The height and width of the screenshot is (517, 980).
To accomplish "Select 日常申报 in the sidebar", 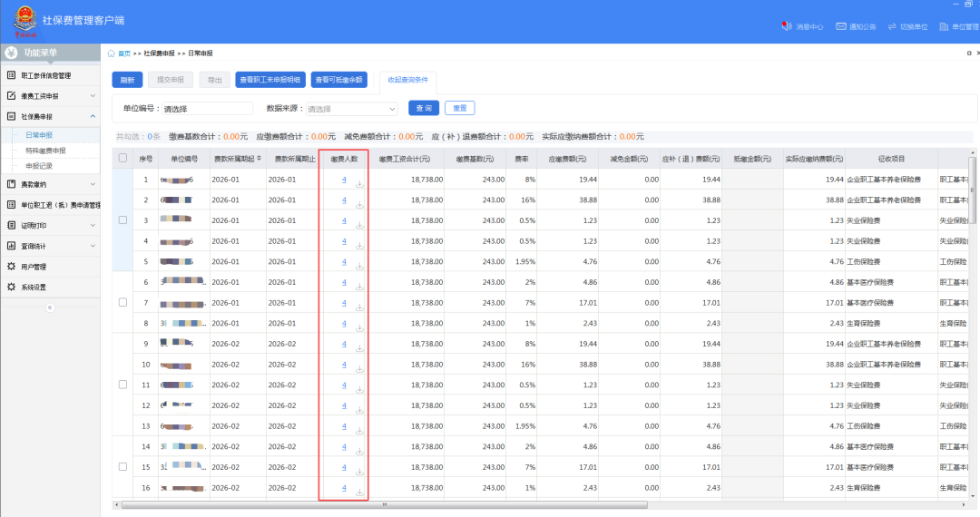I will (x=39, y=135).
